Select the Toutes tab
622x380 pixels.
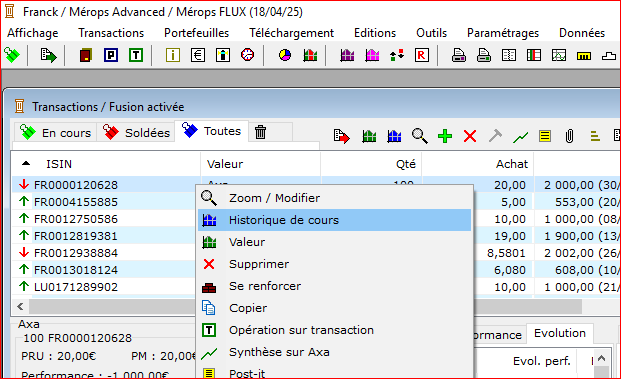[211, 131]
